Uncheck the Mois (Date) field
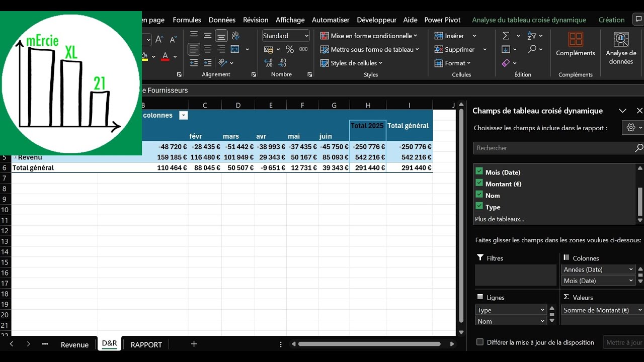The image size is (644, 362). [x=479, y=171]
